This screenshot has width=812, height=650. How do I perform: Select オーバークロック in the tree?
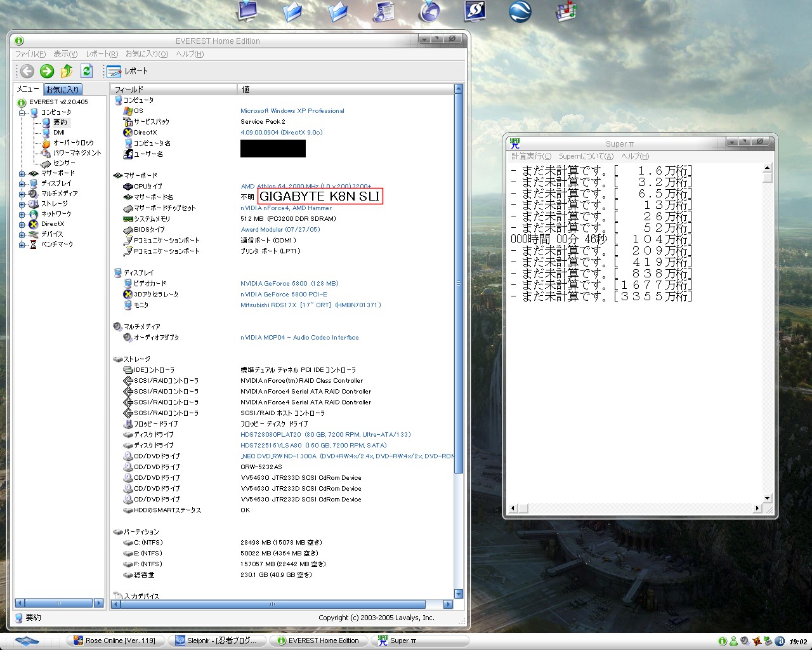[73, 143]
